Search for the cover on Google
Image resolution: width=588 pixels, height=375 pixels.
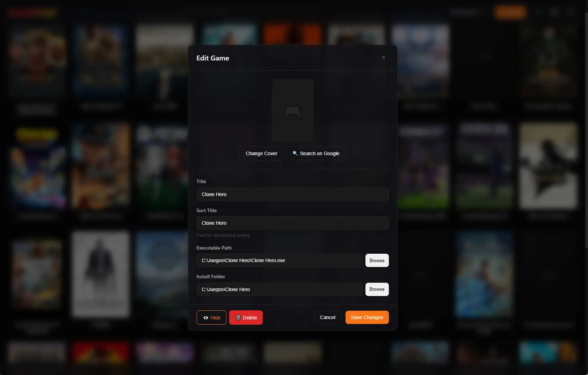point(316,153)
